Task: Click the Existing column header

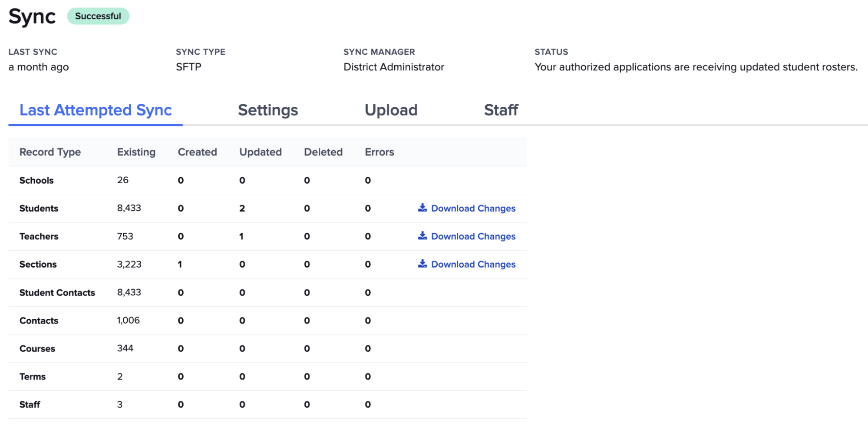Action: click(136, 152)
